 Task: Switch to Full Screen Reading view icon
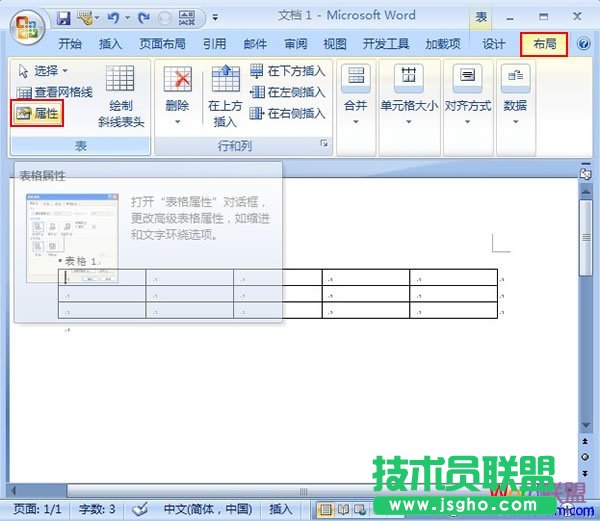coord(343,510)
